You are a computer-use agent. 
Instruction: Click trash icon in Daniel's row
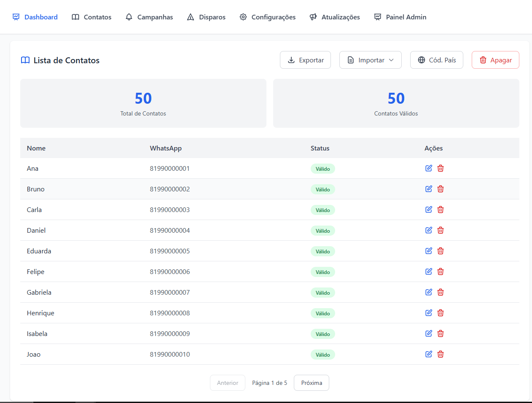tap(441, 230)
